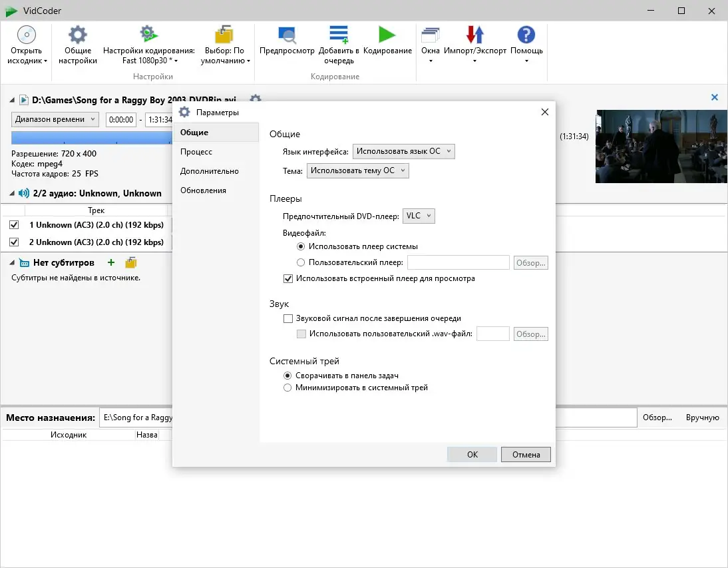Select the custom player radio button
Viewport: 728px width, 568px height.
[x=300, y=262]
